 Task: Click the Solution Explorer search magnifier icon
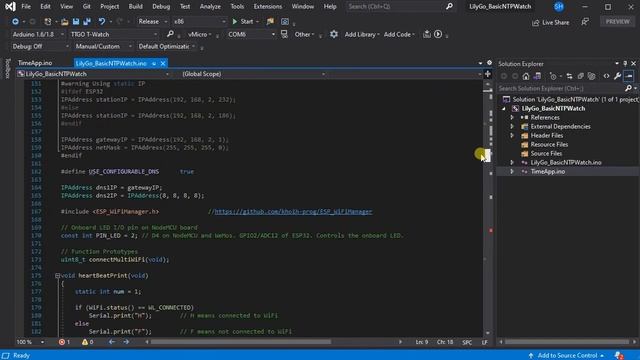tap(629, 88)
